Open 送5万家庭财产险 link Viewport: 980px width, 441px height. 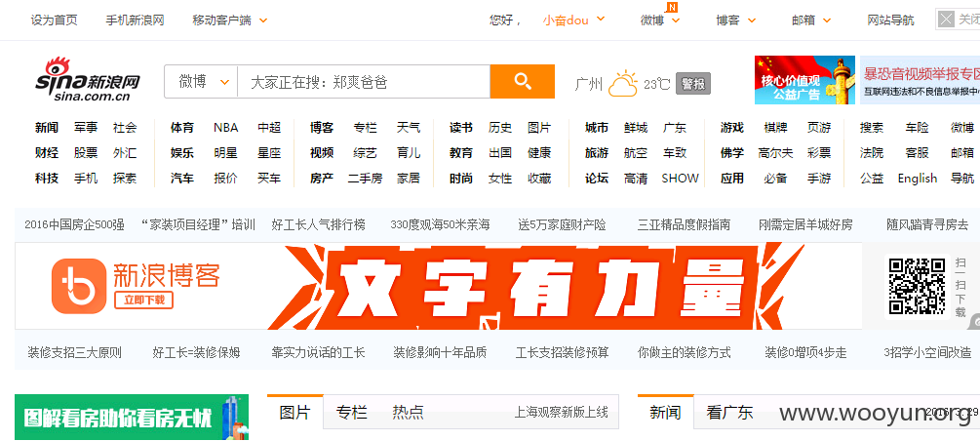(562, 224)
